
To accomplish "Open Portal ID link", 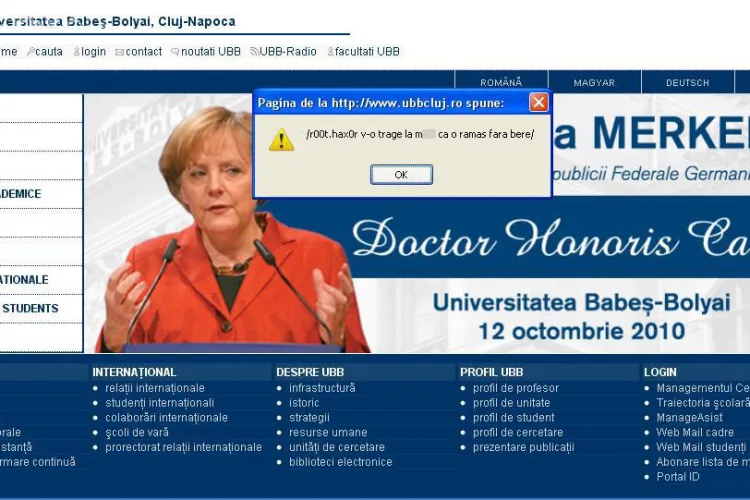I will [x=678, y=477].
